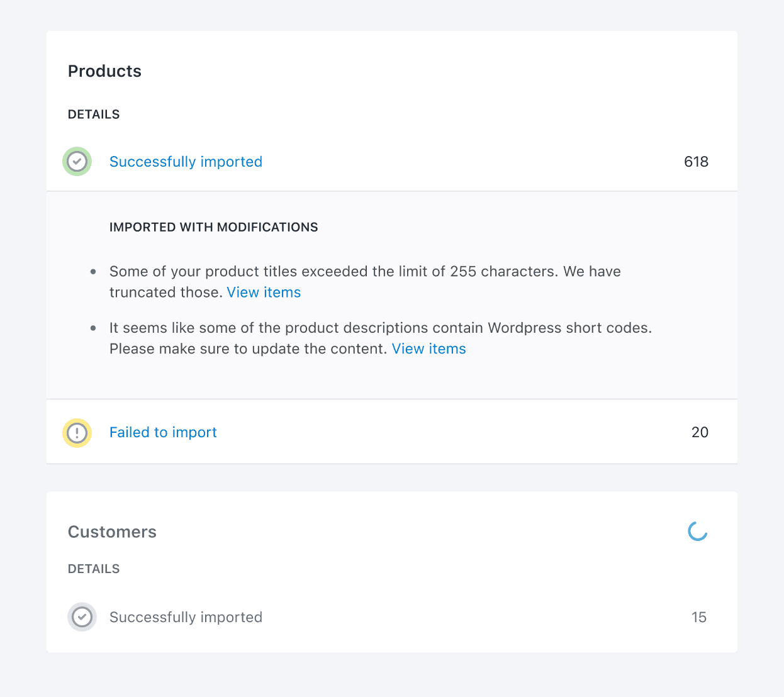This screenshot has height=697, width=784.
Task: View items with truncated product titles
Action: [264, 293]
